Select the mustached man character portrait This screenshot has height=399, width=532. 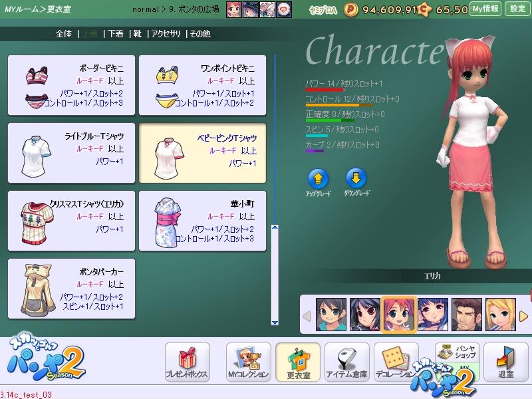tap(467, 315)
